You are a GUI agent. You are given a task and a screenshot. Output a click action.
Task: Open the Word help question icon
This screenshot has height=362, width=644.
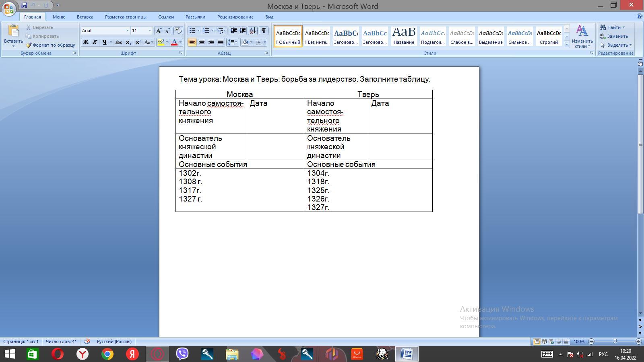(x=640, y=16)
